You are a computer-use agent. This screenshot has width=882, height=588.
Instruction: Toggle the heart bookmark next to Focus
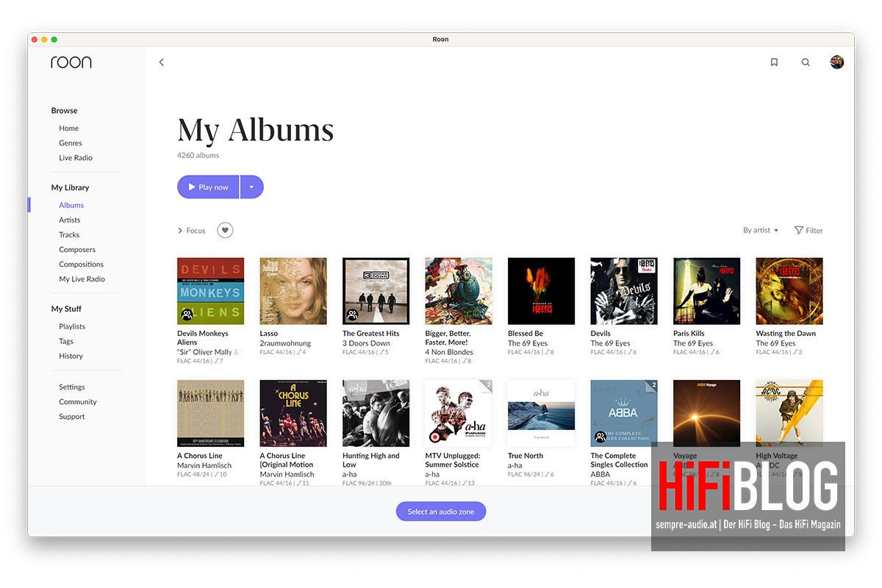(225, 229)
